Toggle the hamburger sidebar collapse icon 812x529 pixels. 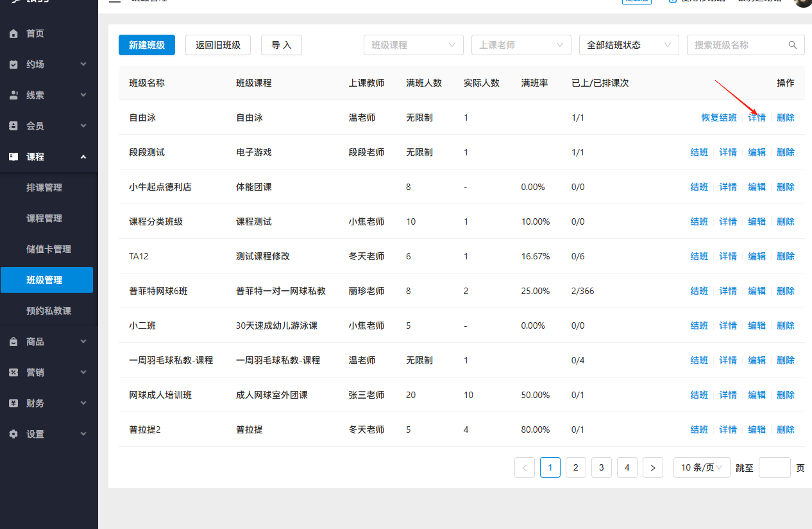pyautogui.click(x=114, y=1)
